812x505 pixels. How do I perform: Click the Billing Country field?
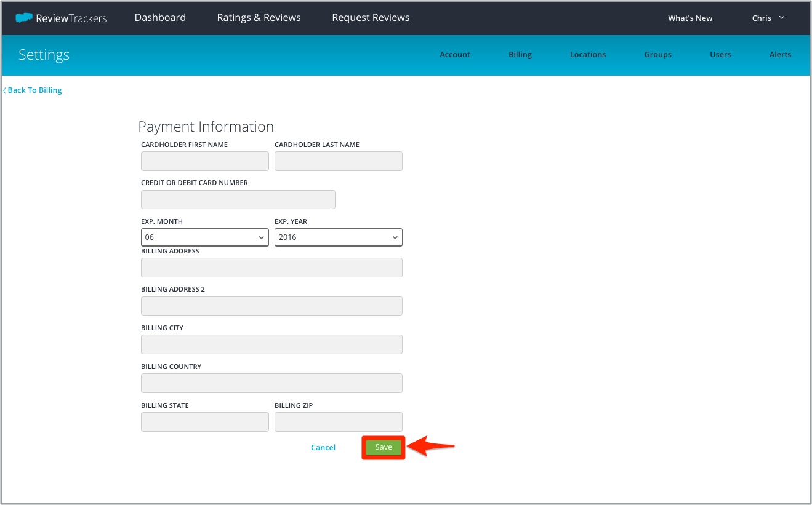(x=271, y=383)
